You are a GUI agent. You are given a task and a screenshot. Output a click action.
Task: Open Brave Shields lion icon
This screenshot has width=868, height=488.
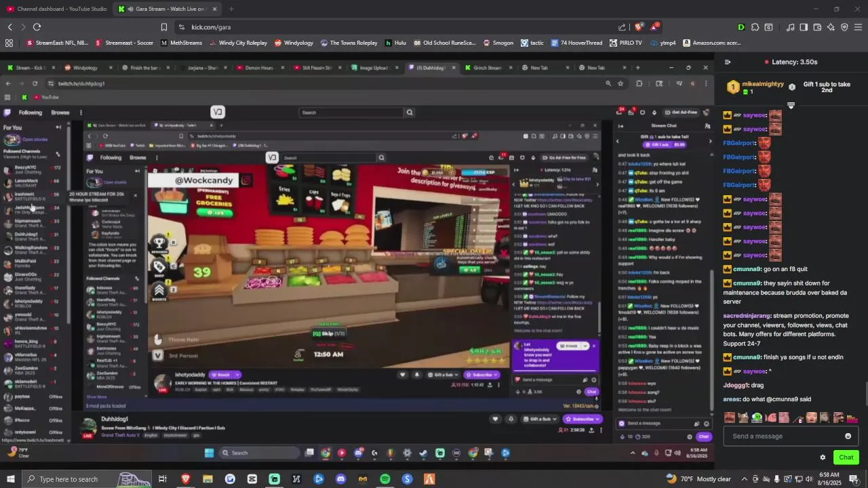point(639,27)
